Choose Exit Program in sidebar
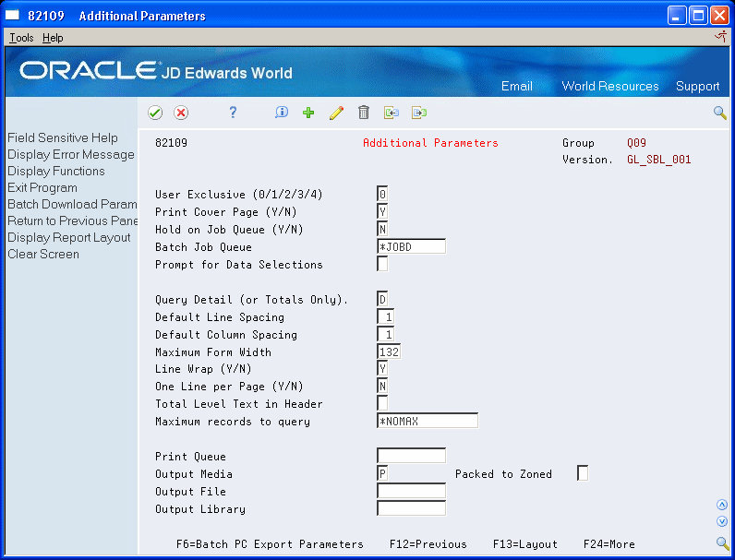Screen dimensions: 735x560 [42, 188]
